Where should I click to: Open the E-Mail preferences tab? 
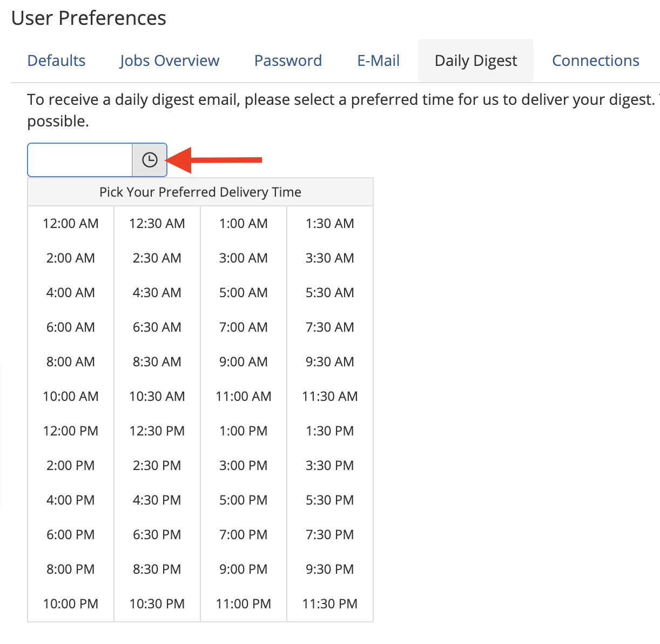coord(378,61)
